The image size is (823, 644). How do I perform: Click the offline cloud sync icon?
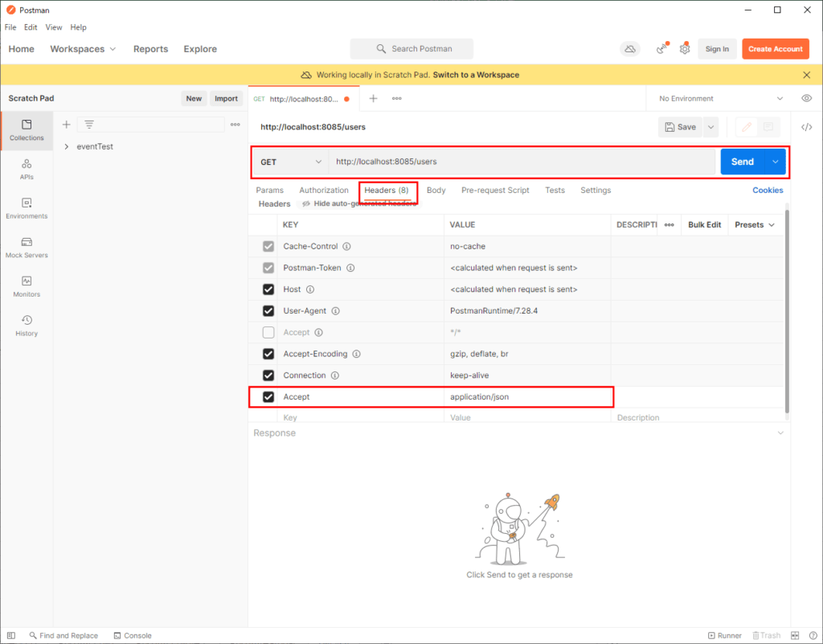coord(630,49)
